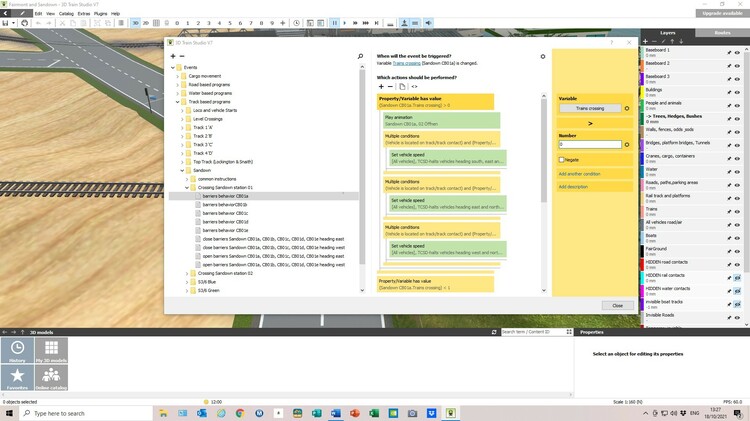Open the History panel
The image size is (750, 421).
pyautogui.click(x=20, y=348)
